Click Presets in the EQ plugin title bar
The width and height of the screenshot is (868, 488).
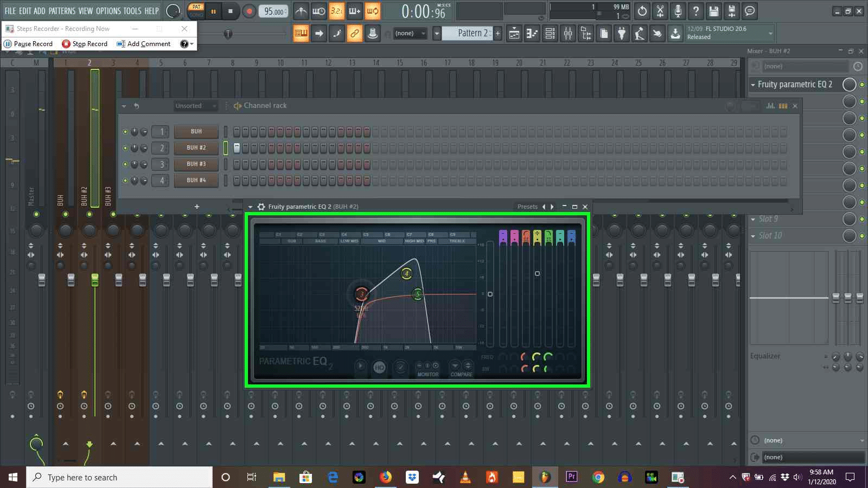pos(527,207)
